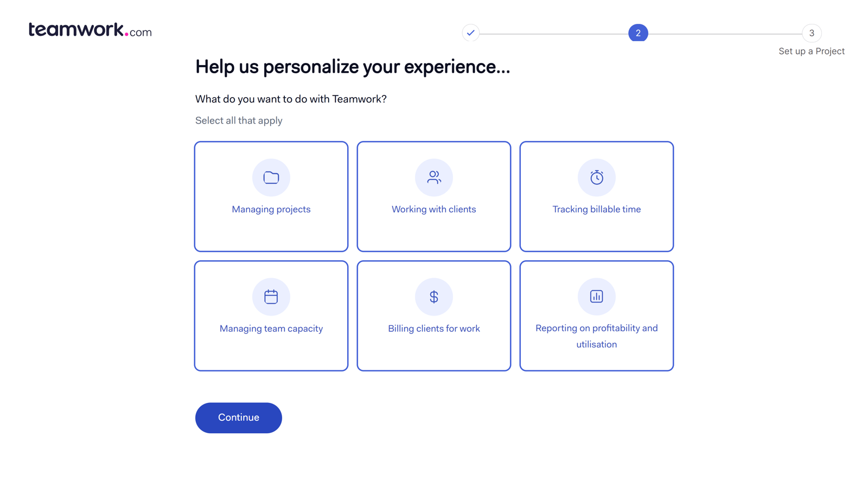Click the completed step checkmark icon

pyautogui.click(x=471, y=33)
